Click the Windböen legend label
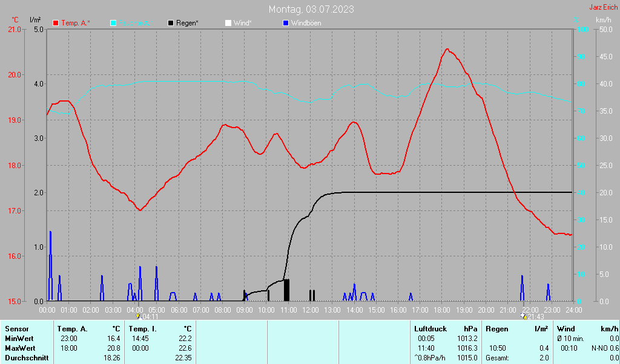 click(x=306, y=23)
